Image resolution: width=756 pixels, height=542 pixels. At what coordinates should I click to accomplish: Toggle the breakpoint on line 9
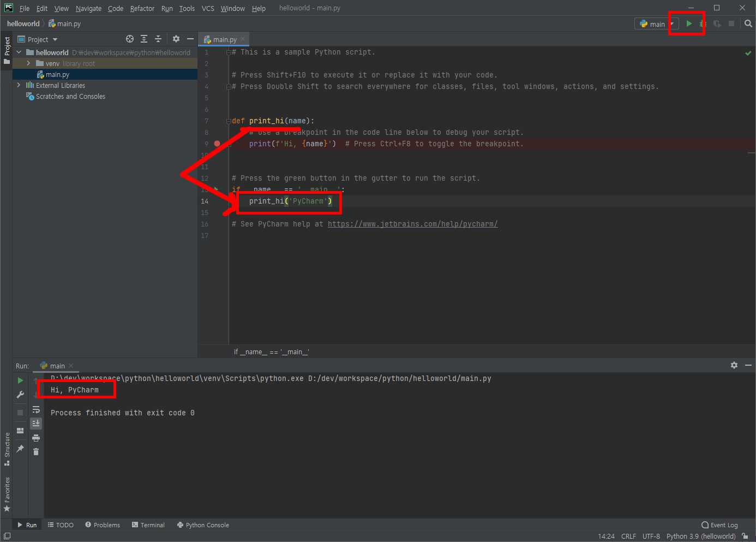217,144
